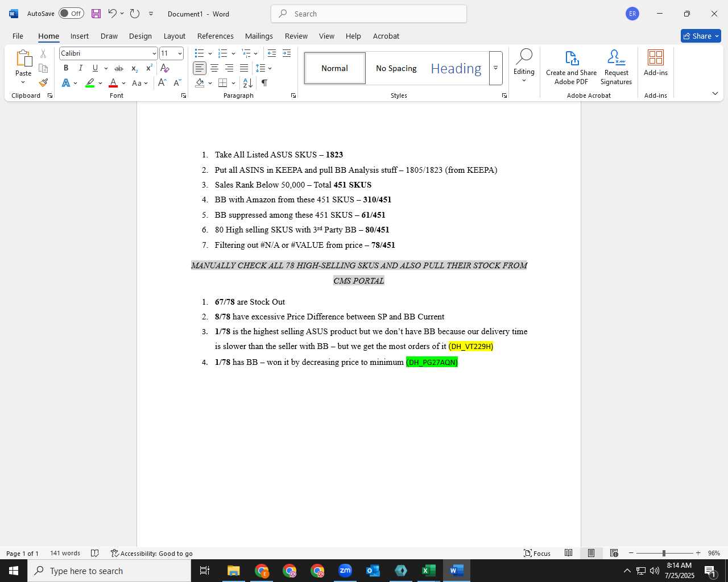Toggle Align Left button

pyautogui.click(x=200, y=68)
